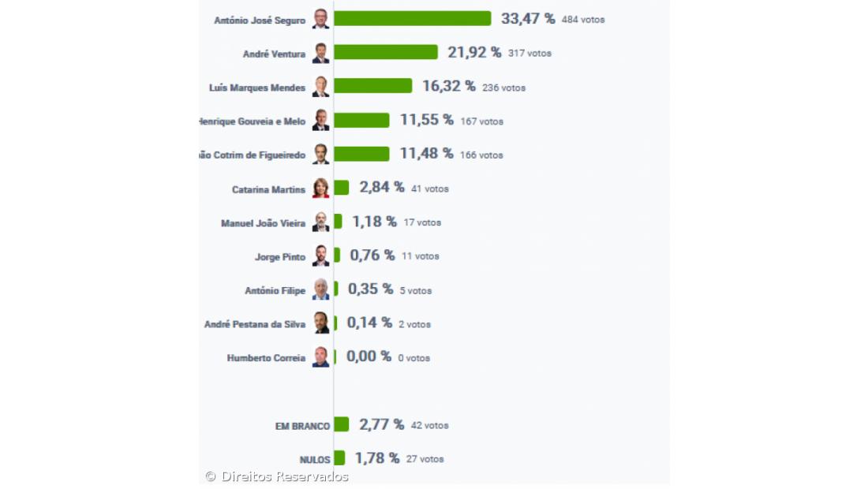Screen dimensions: 868x489
Task: Click the 16,32 % green bar
Action: click(372, 86)
